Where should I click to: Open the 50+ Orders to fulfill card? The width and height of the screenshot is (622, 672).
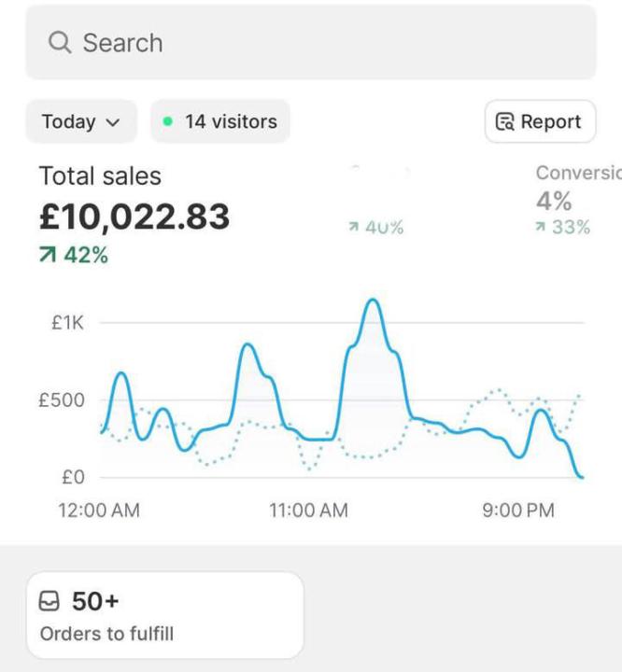pos(164,616)
